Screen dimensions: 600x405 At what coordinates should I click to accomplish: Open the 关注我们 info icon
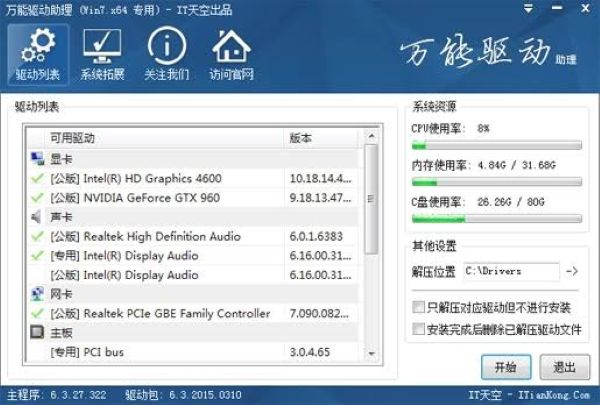(167, 54)
